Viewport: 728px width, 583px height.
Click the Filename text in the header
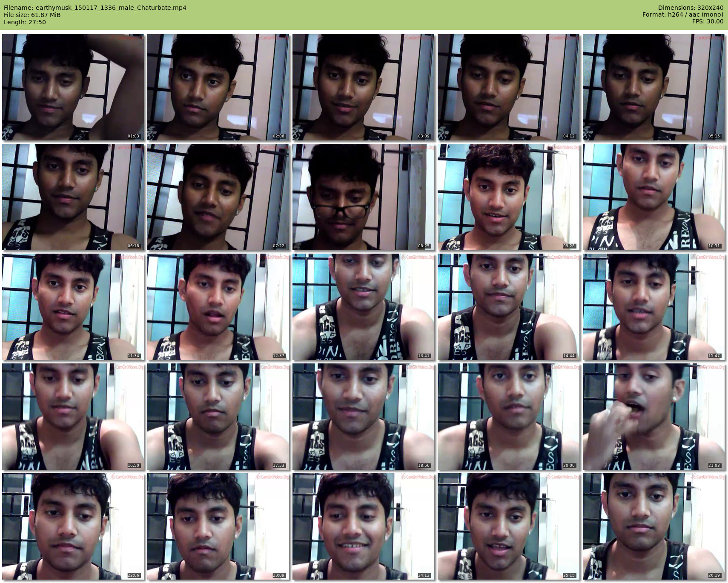tap(95, 8)
